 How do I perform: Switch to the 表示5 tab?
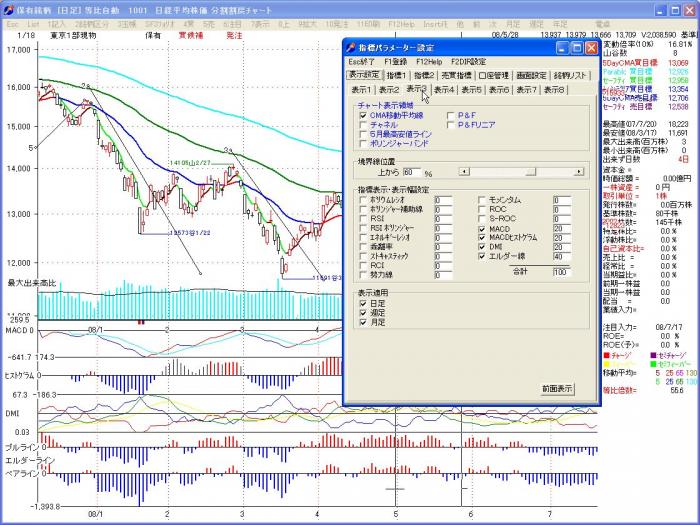[472, 90]
